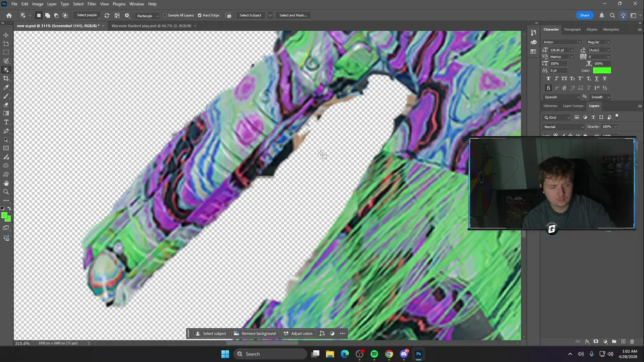
Task: Click the blue Share button
Action: coord(584,15)
